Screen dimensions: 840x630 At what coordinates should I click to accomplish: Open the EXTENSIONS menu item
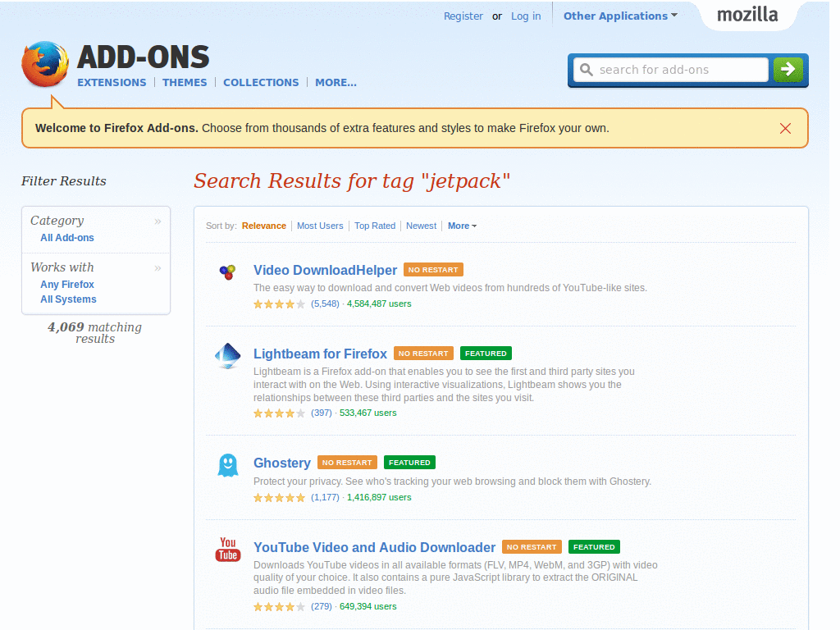(112, 82)
